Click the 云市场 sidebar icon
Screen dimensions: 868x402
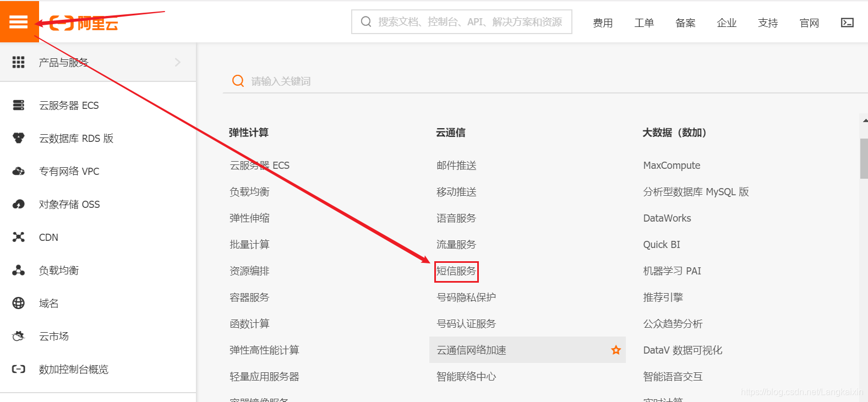[19, 336]
